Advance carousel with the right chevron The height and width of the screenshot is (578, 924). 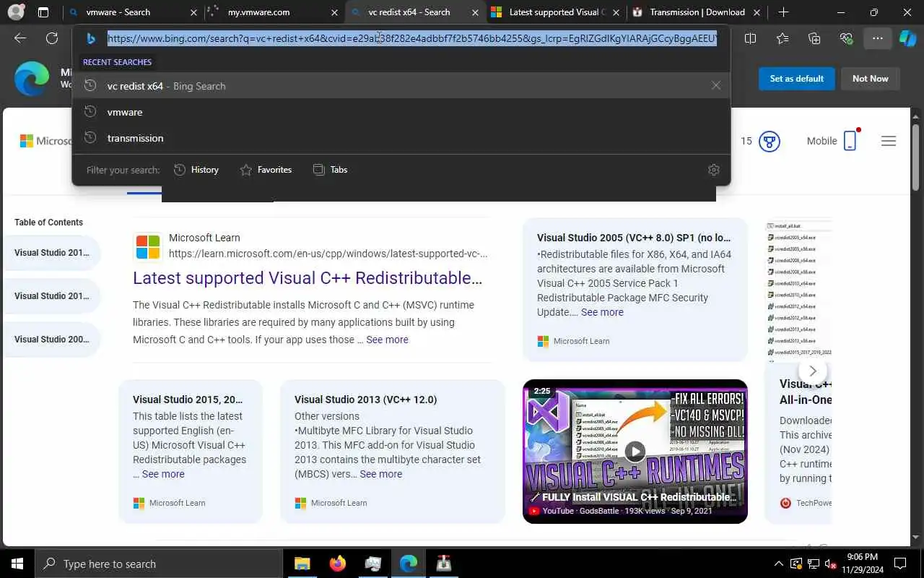tap(813, 371)
